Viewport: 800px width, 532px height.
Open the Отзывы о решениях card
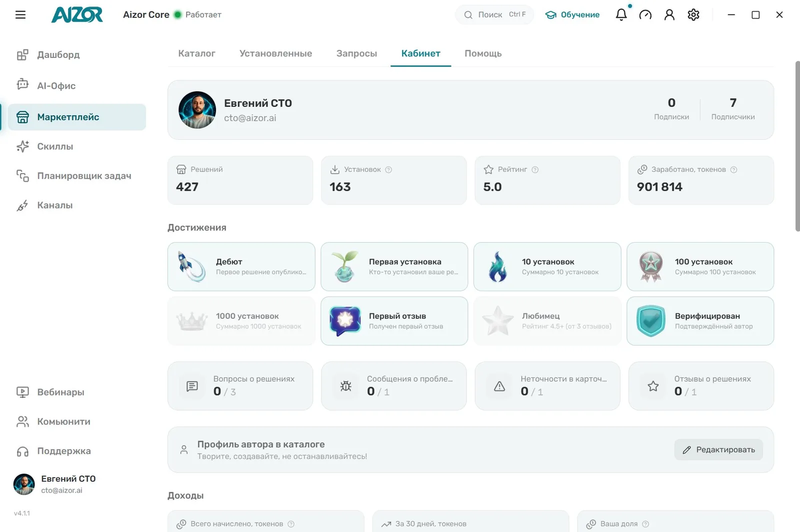701,386
